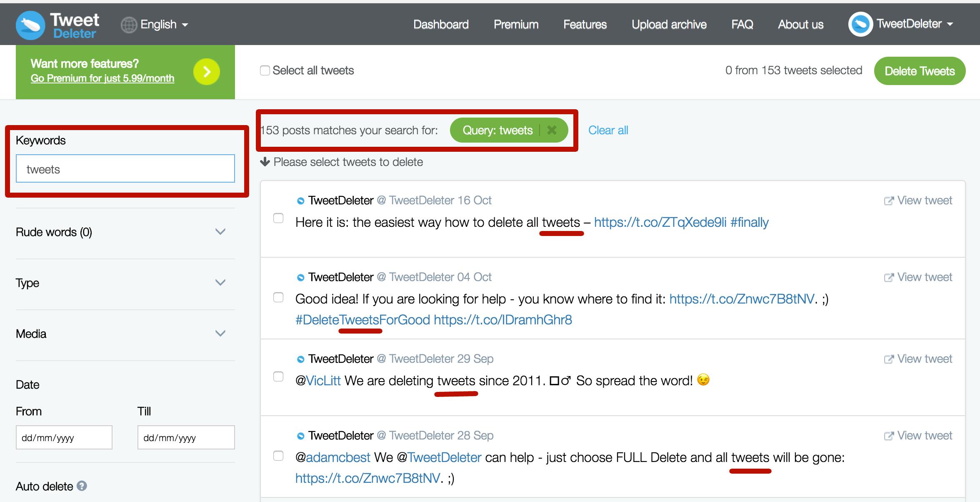Click View tweet for 04 Oct tweet
The width and height of the screenshot is (980, 502).
[925, 277]
